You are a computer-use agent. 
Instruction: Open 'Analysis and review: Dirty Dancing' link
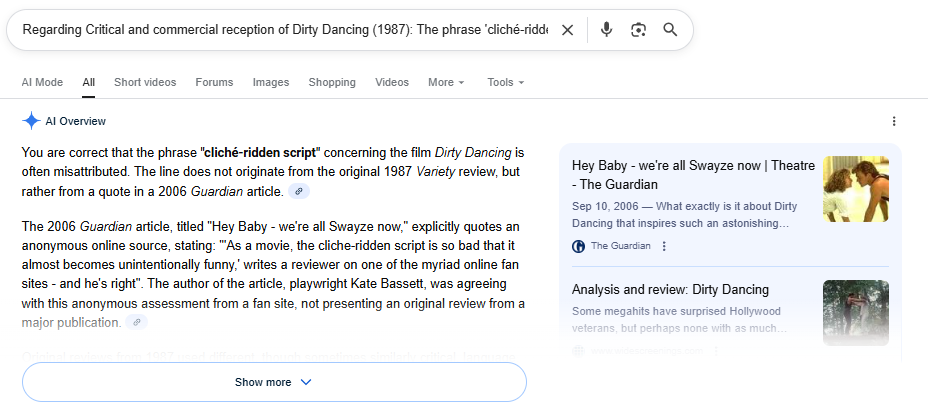pyautogui.click(x=670, y=290)
